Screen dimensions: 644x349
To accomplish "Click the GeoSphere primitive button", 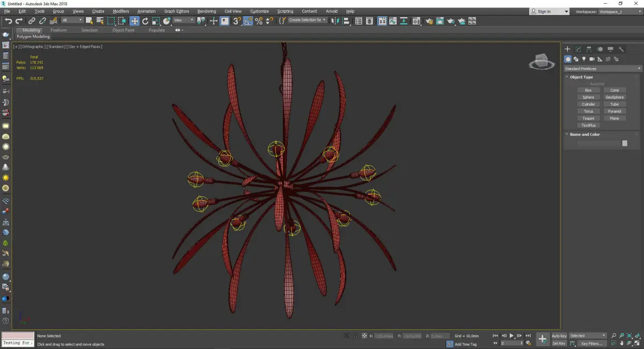I will [614, 98].
